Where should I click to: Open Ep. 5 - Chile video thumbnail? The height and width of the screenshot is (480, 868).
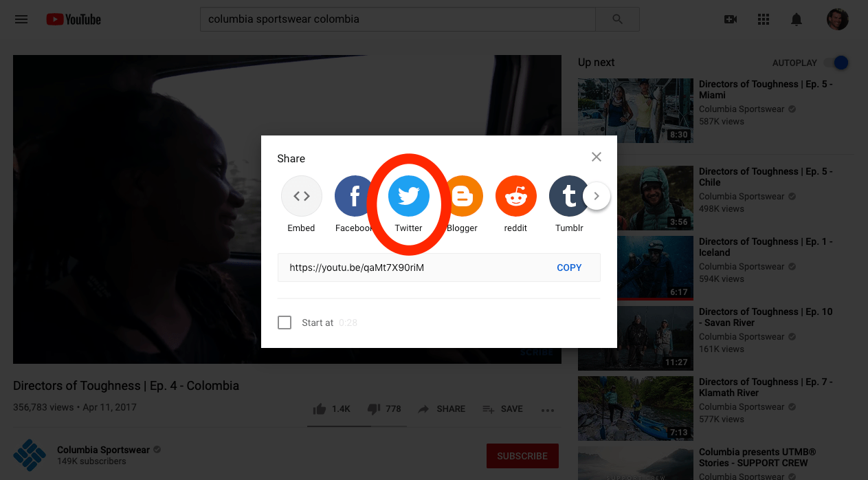point(636,198)
